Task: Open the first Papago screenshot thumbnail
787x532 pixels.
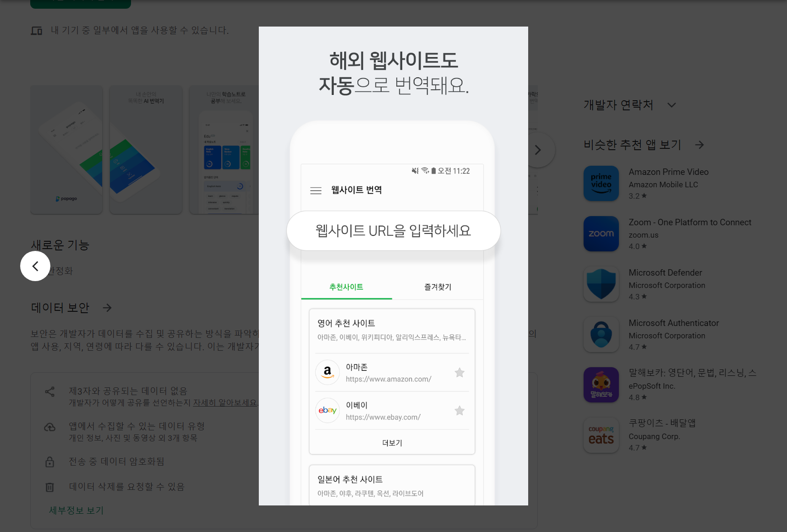Action: pyautogui.click(x=66, y=150)
